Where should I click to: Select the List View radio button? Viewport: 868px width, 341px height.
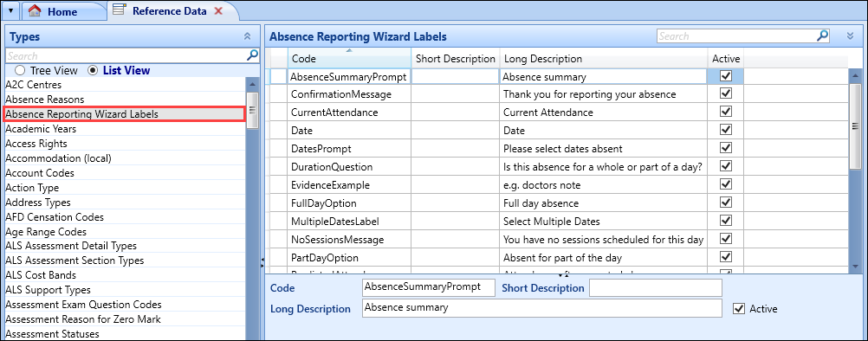tap(93, 71)
